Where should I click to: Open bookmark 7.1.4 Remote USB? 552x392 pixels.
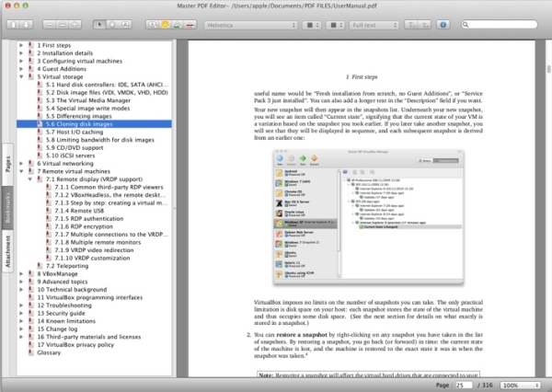(x=79, y=211)
